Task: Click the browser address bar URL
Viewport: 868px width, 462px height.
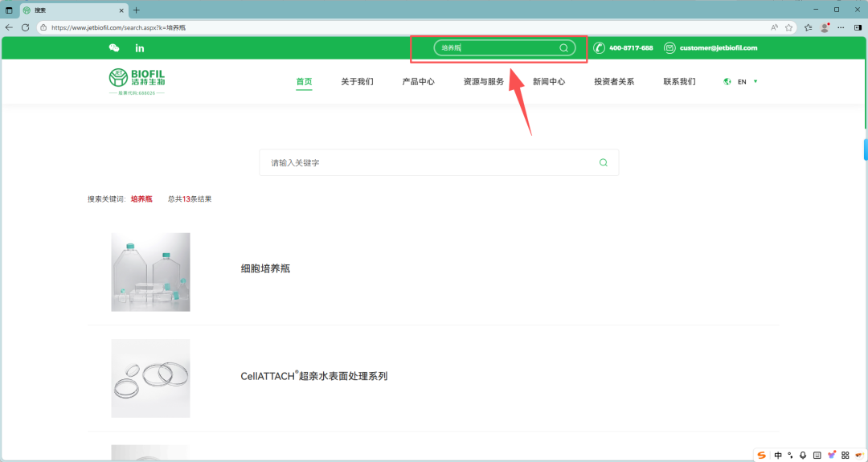Action: click(x=118, y=27)
